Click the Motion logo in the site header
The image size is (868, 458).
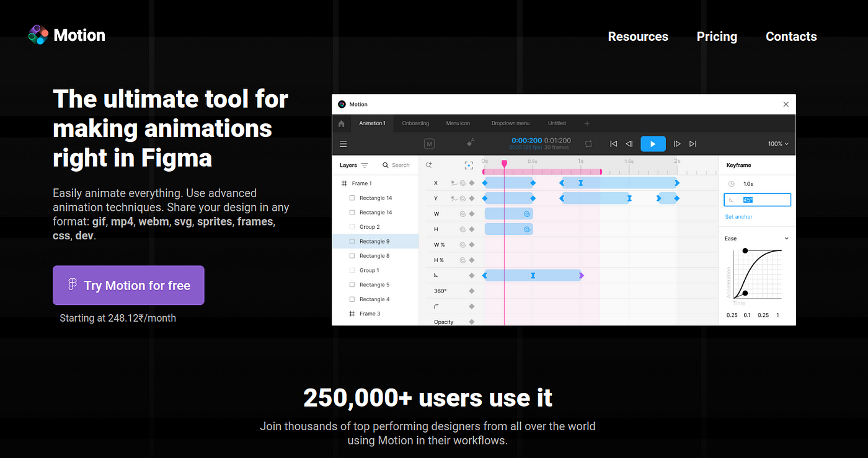pos(67,35)
